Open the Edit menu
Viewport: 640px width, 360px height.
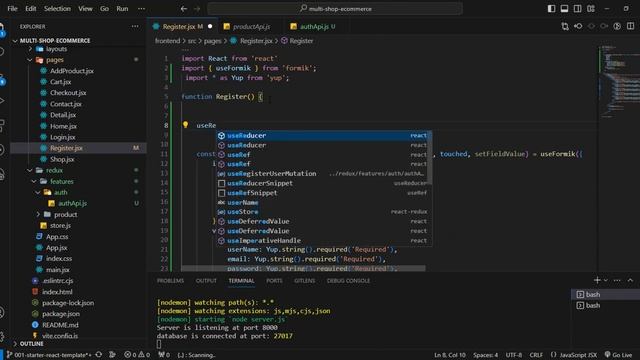(x=31, y=9)
